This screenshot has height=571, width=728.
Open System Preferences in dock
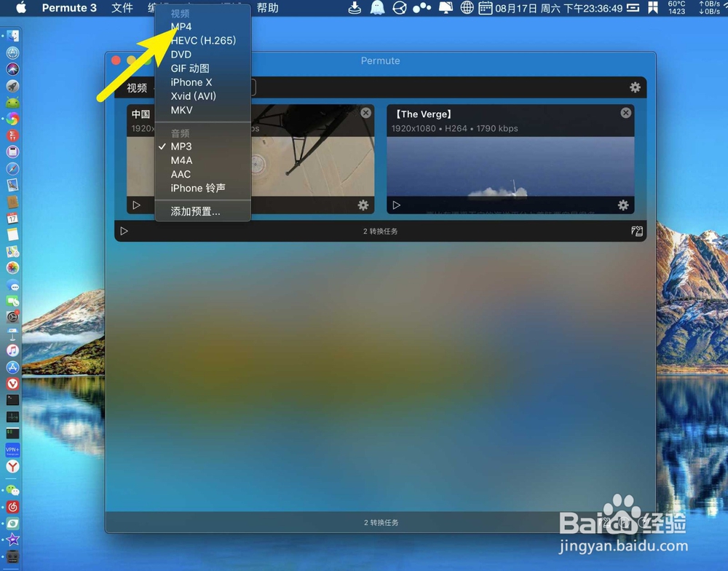[12, 317]
